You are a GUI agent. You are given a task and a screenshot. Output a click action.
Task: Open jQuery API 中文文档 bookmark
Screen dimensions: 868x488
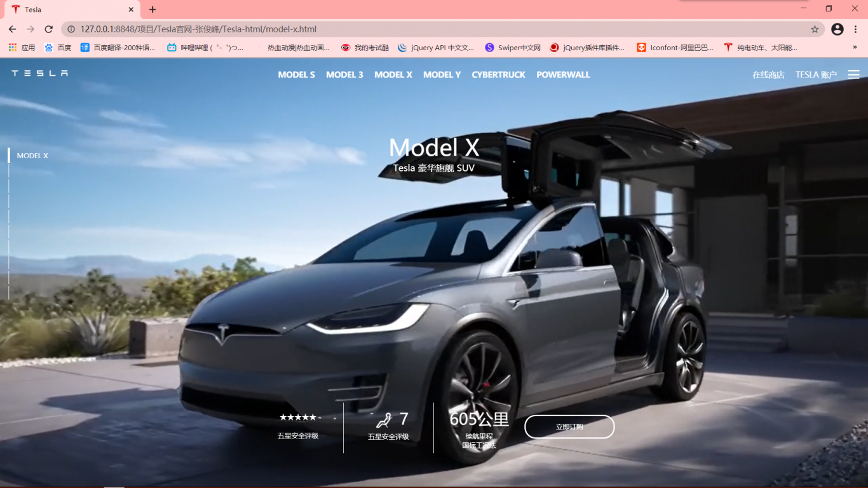[436, 48]
